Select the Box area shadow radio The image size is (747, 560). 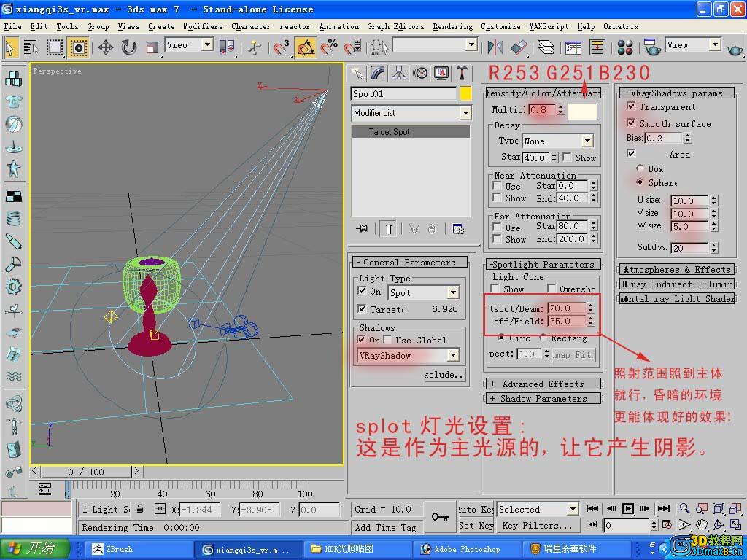click(x=640, y=168)
